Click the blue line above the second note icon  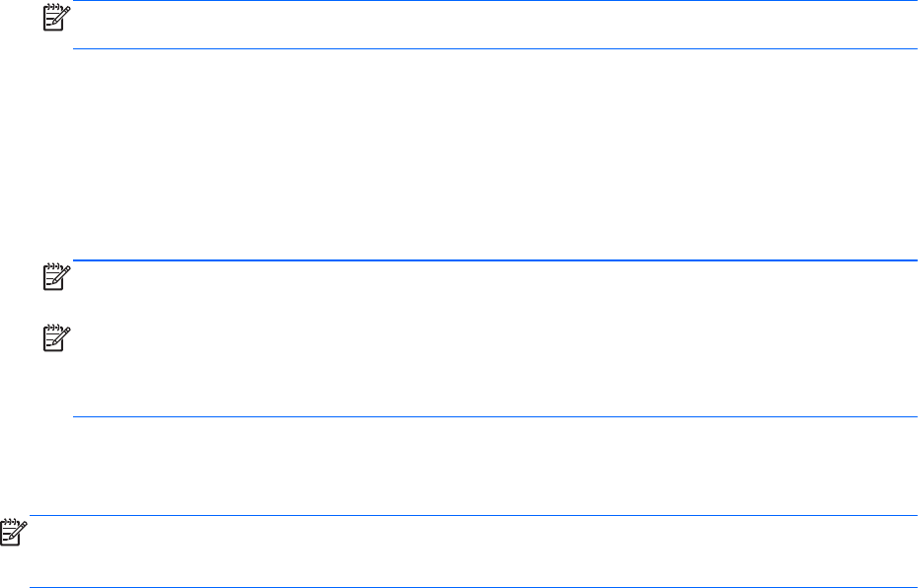click(x=494, y=260)
